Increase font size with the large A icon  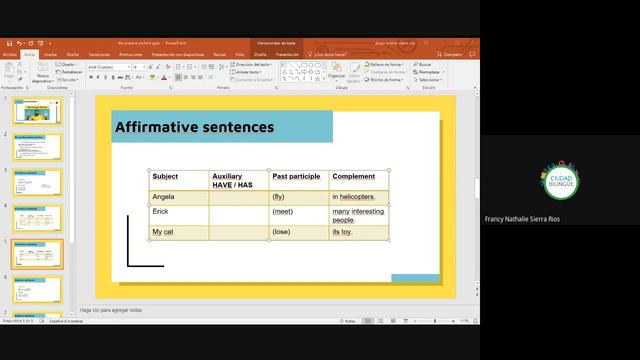(x=151, y=67)
